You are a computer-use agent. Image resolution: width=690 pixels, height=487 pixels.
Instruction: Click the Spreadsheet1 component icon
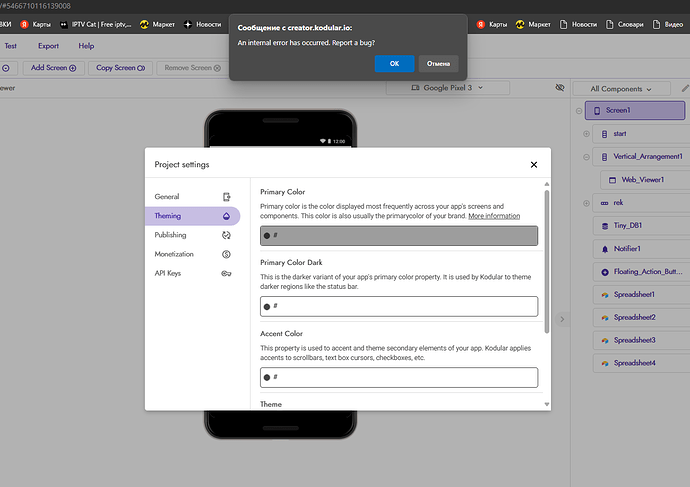point(605,295)
